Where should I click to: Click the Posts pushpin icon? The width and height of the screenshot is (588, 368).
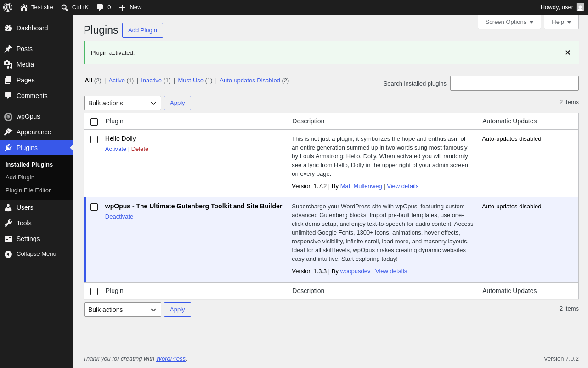pos(8,49)
